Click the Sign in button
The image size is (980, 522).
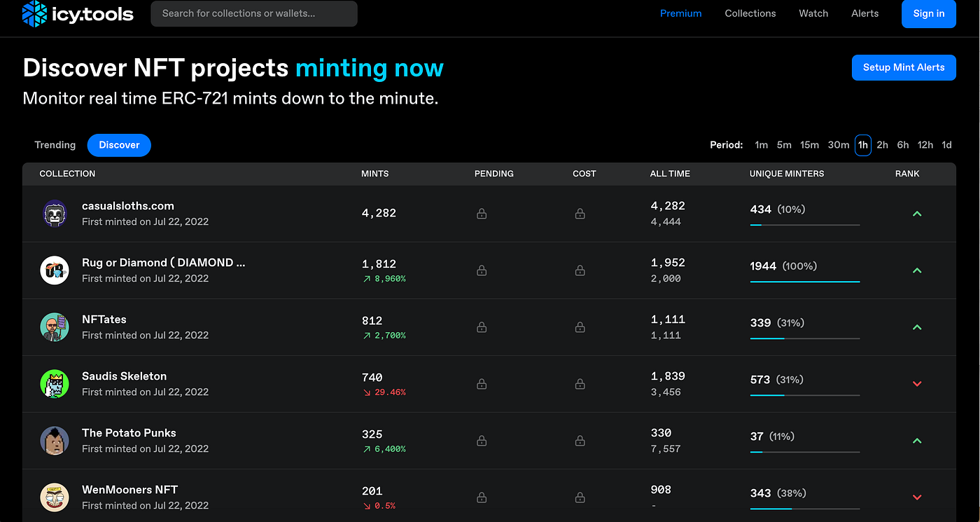coord(929,13)
